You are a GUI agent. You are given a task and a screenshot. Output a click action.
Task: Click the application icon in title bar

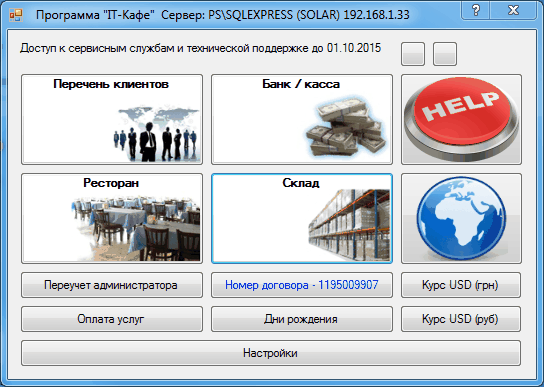click(x=16, y=15)
